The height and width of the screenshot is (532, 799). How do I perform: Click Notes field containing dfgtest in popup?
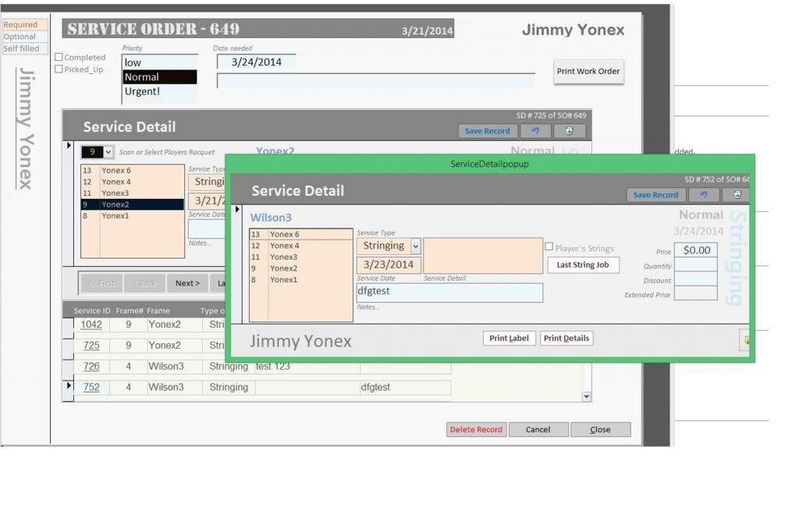pos(449,293)
